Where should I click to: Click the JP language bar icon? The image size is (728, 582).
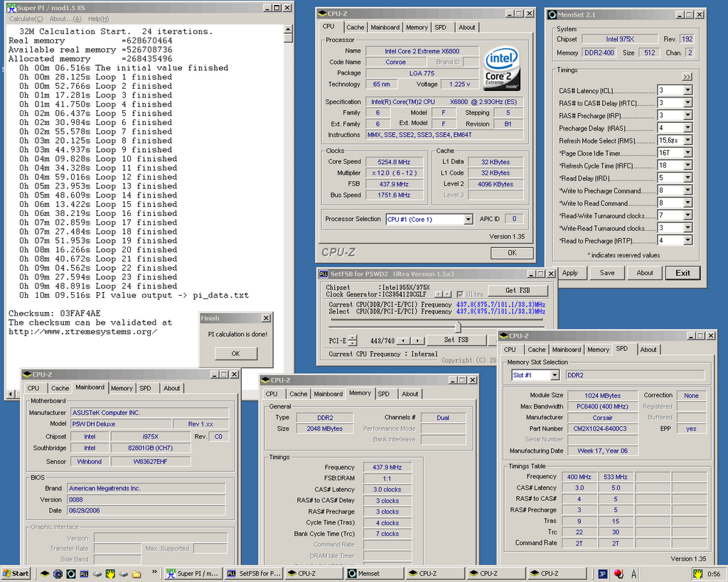click(603, 573)
